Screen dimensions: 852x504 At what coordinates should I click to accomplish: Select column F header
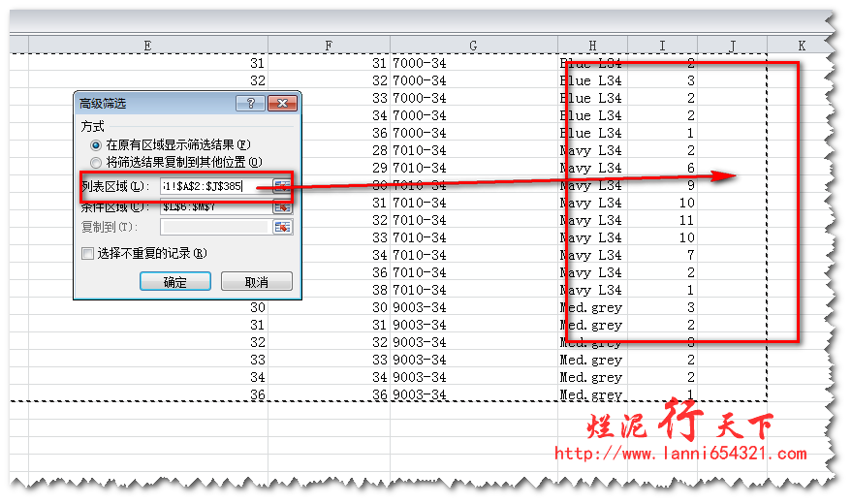coord(330,46)
